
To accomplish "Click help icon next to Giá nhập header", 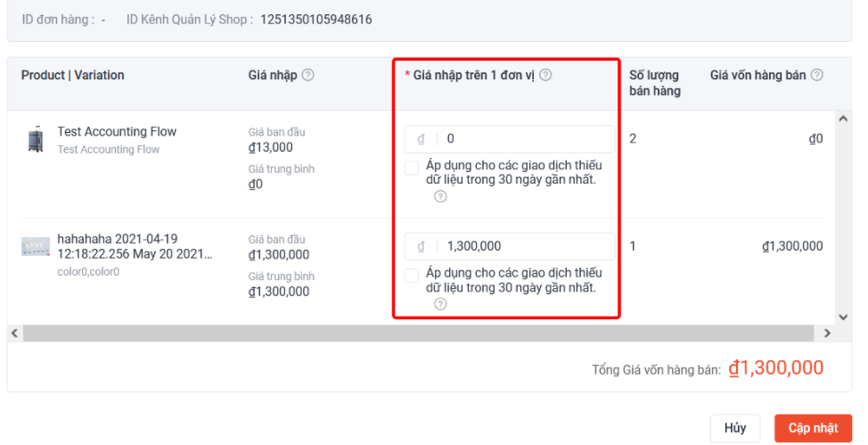I will coord(307,76).
